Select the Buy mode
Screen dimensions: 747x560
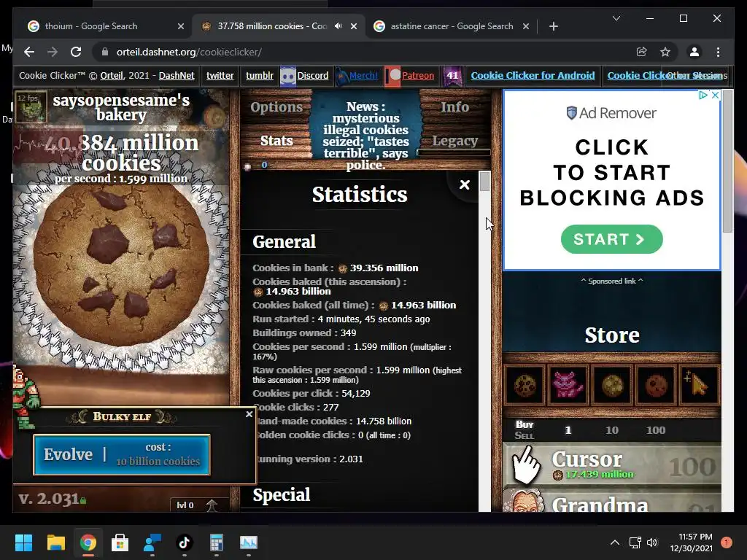click(x=524, y=424)
